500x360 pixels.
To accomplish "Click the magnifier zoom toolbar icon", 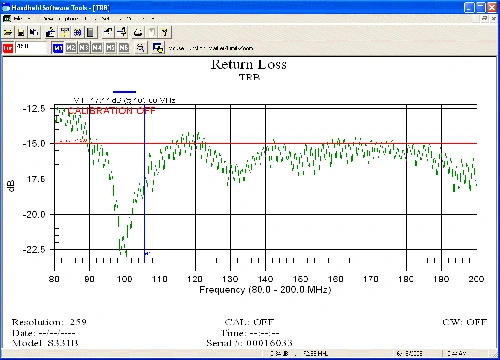I will click(141, 48).
